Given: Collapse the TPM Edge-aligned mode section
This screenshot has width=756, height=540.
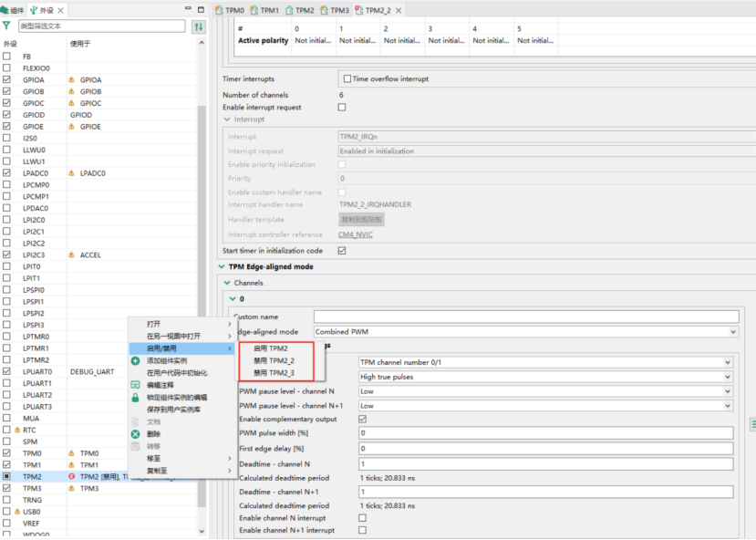Looking at the screenshot, I should [222, 267].
